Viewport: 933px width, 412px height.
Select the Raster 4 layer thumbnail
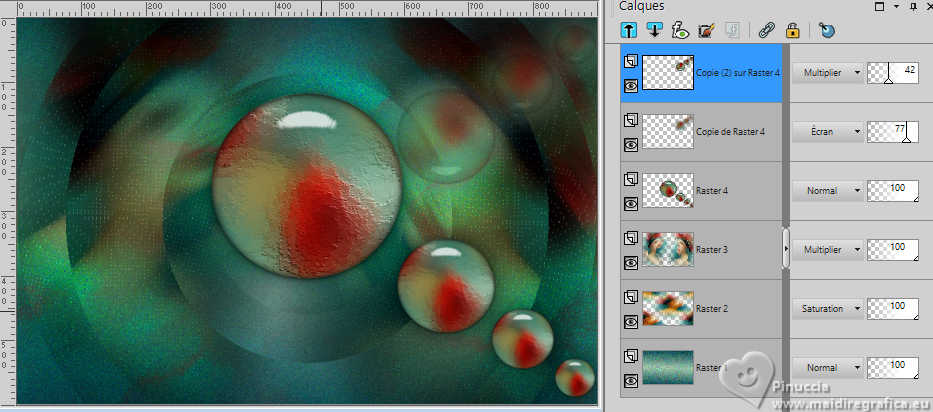[668, 191]
